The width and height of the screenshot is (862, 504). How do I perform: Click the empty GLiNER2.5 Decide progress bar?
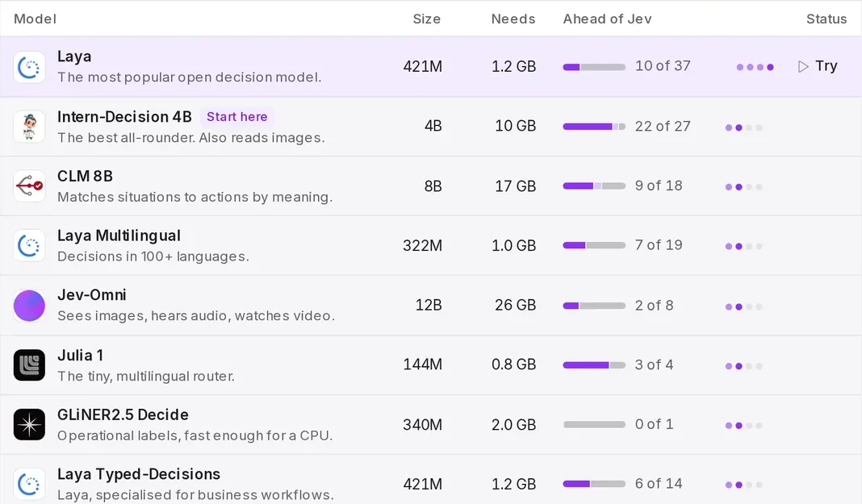point(594,424)
